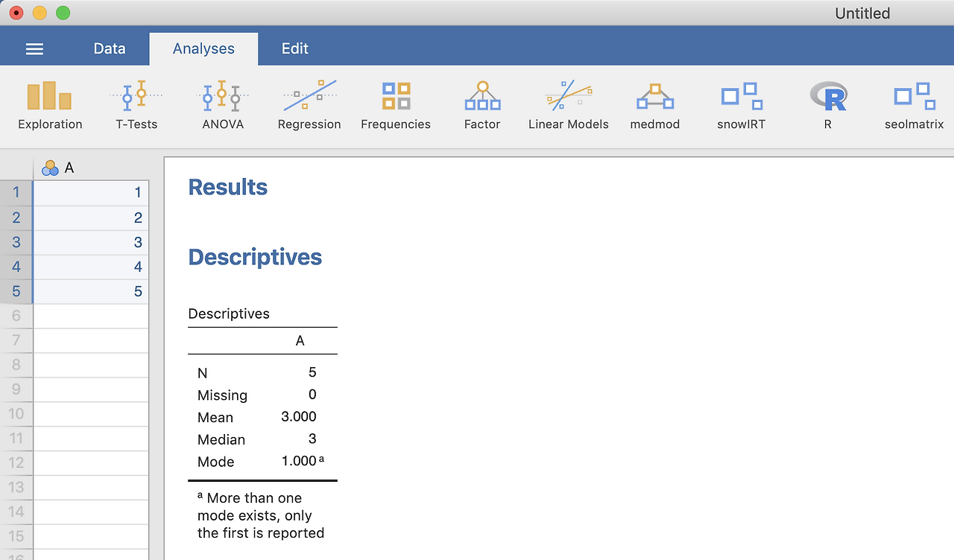Switch to the Edit tab
The width and height of the screenshot is (954, 560).
295,49
